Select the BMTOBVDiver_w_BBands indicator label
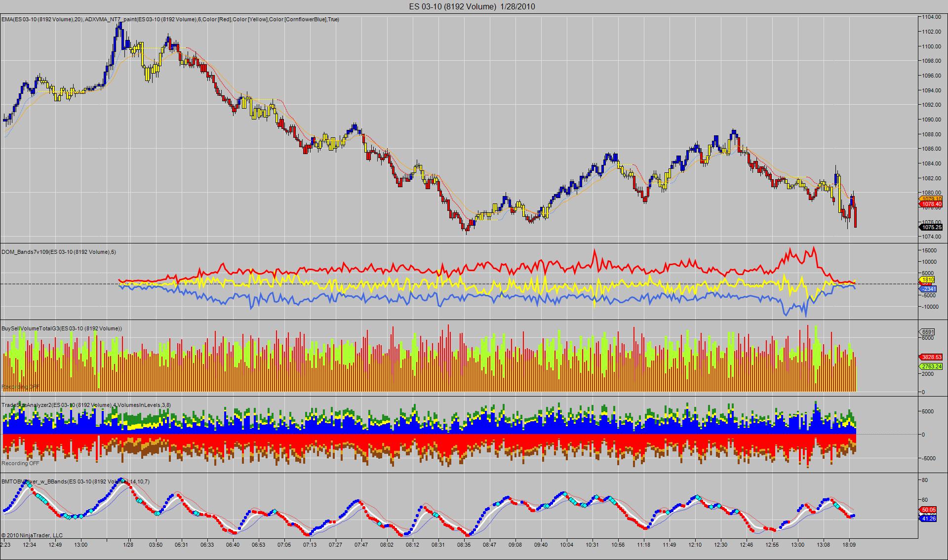948x560 pixels. [x=76, y=481]
